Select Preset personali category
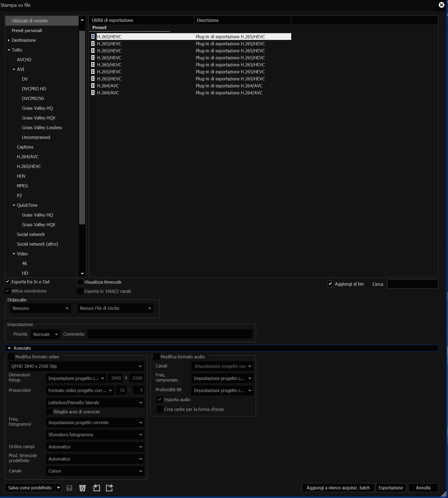Screen dimensions: 448x498 (27, 30)
